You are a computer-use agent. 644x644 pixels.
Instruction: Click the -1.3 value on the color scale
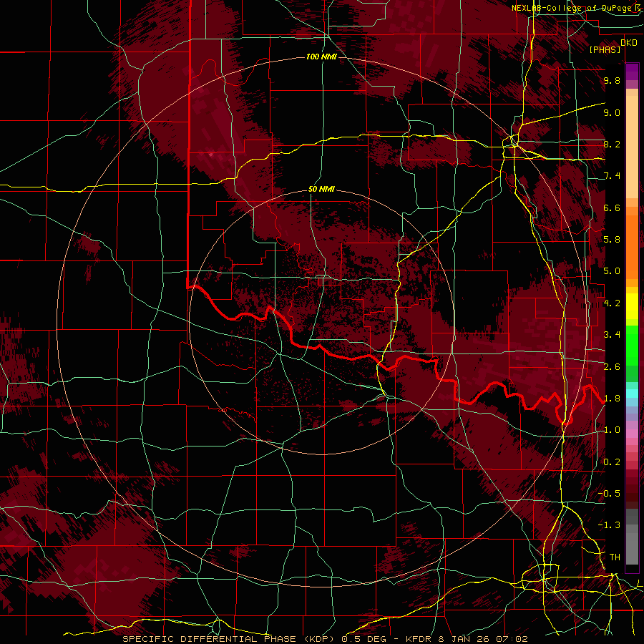(609, 525)
